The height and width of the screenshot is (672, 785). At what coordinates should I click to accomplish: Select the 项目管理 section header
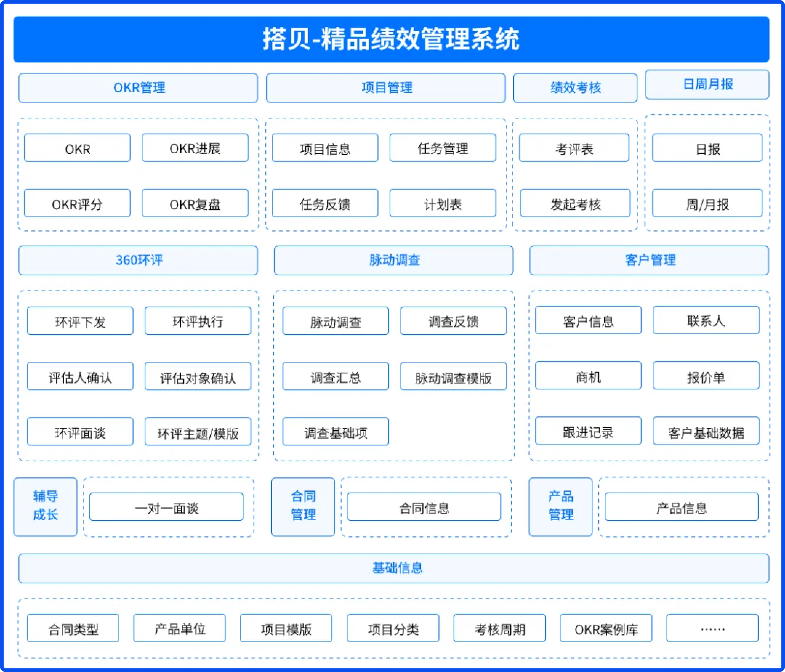(x=387, y=88)
